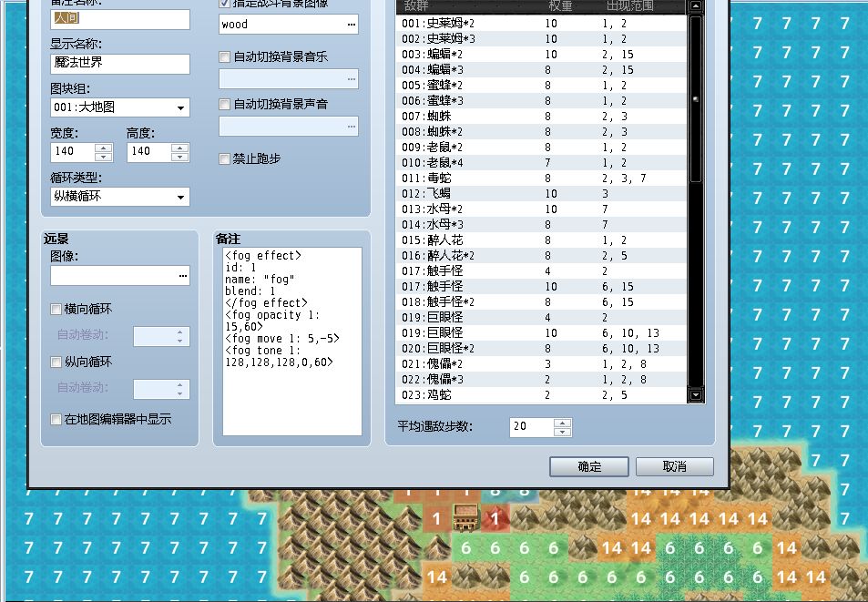
Task: Select encounter row 010:老鼠*4
Action: [x=542, y=163]
